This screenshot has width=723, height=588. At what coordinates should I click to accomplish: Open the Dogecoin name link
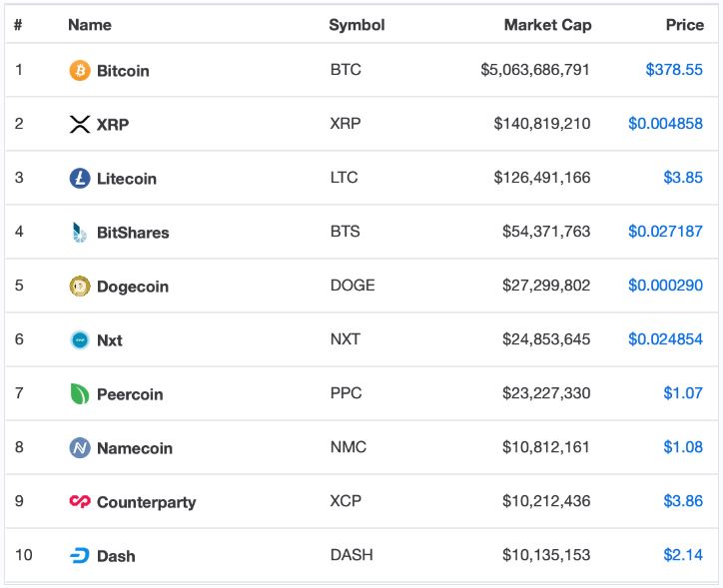133,287
